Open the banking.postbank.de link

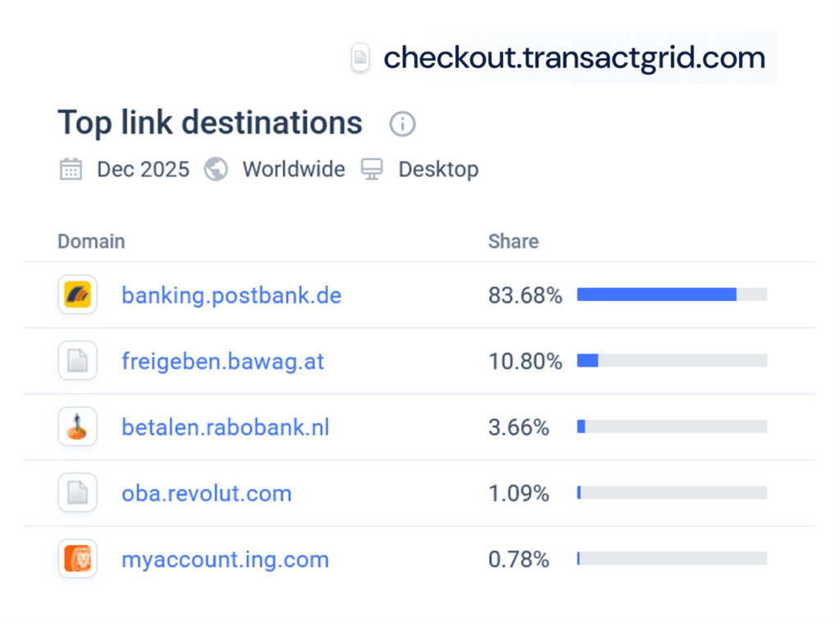click(231, 295)
